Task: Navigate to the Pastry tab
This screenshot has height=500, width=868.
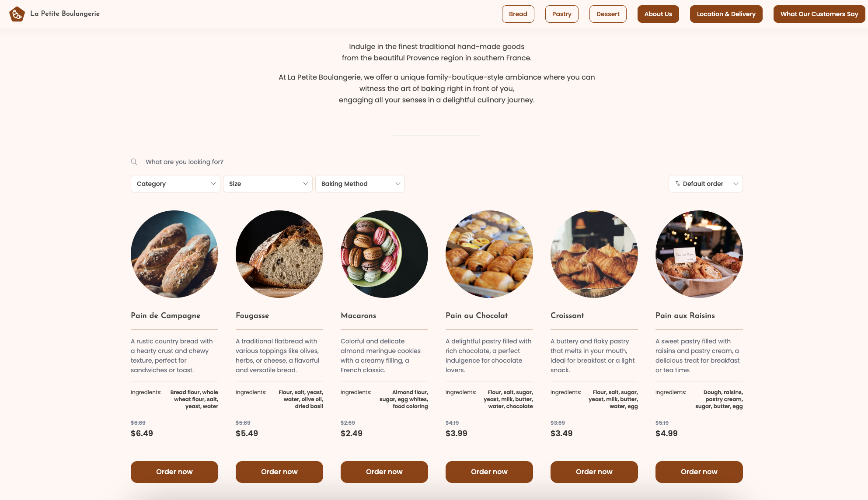Action: click(561, 14)
